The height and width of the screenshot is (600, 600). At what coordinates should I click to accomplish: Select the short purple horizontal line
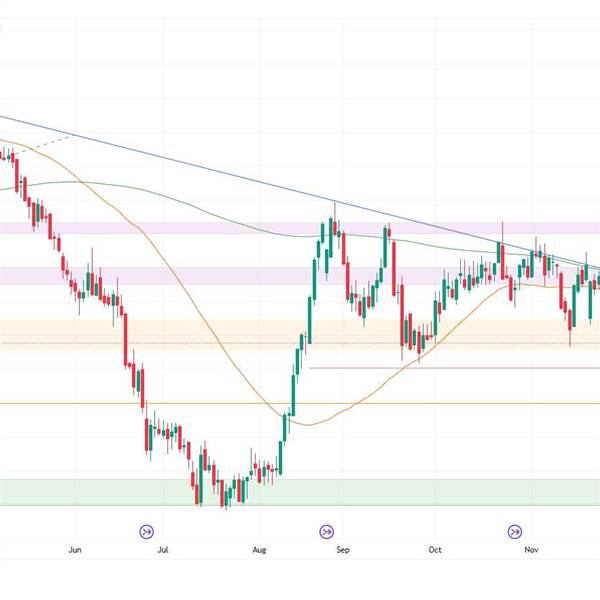click(454, 368)
